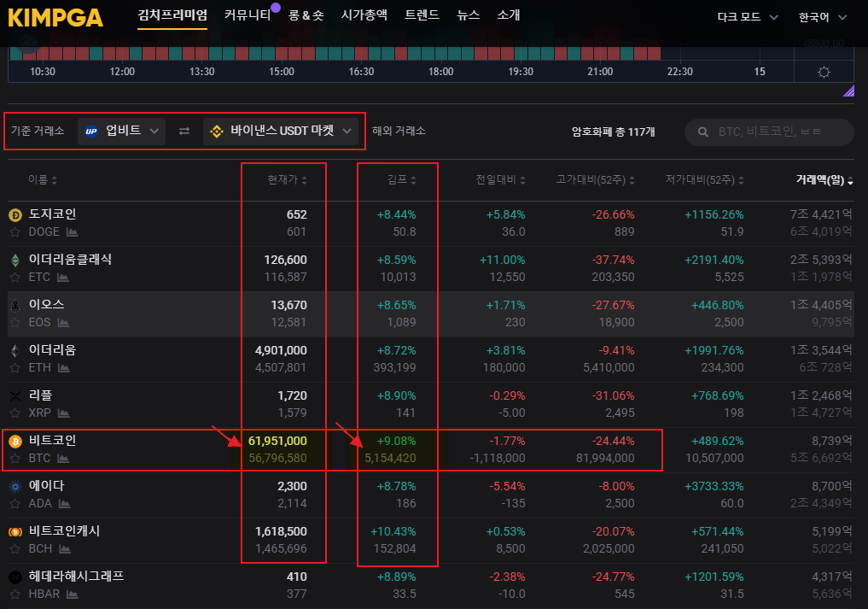
Task: Focus the coin search input field
Action: coord(770,132)
